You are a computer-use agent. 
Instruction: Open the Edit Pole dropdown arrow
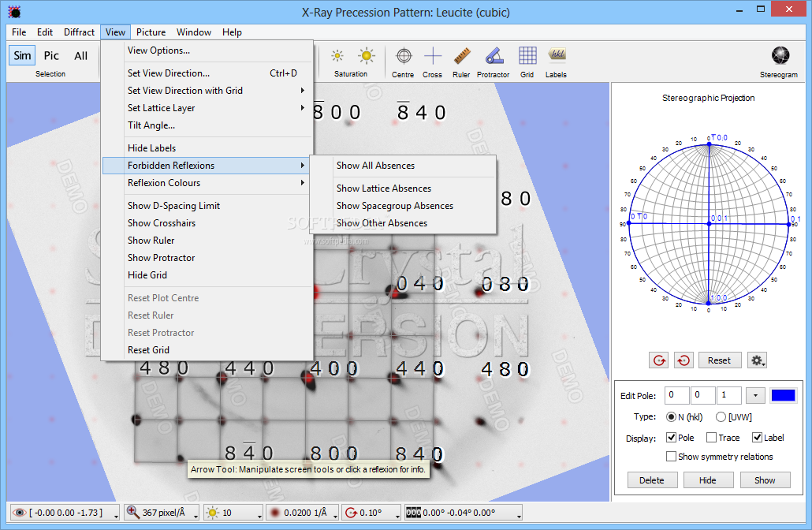point(755,395)
